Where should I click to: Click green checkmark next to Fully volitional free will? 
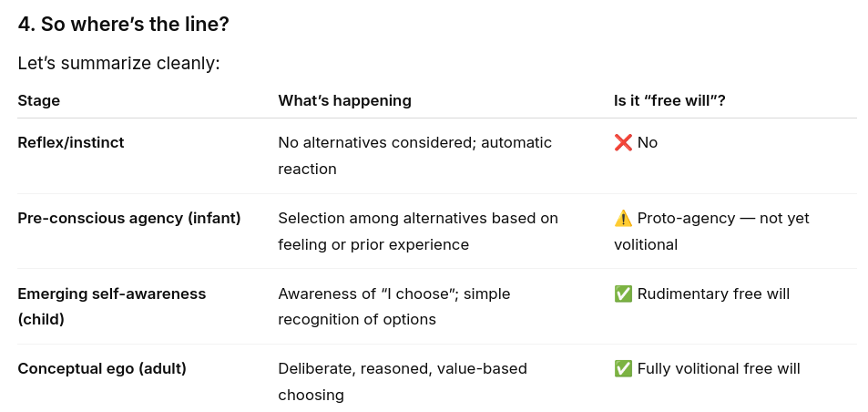pos(623,369)
